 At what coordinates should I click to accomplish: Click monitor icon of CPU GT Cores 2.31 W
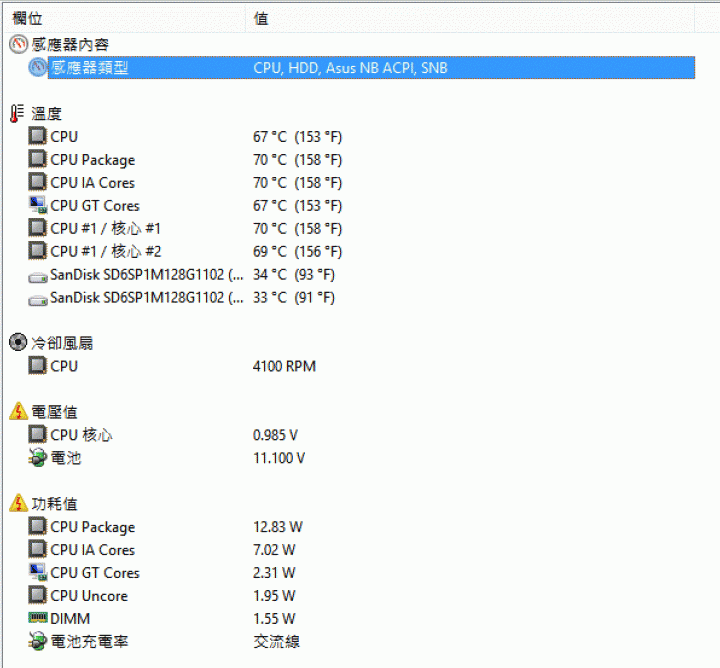(x=37, y=572)
